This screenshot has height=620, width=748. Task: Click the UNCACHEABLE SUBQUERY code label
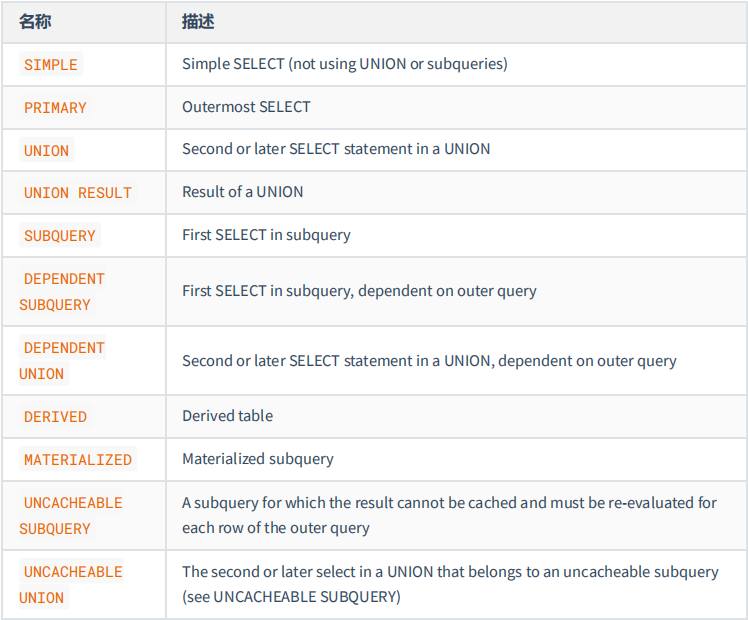point(71,516)
